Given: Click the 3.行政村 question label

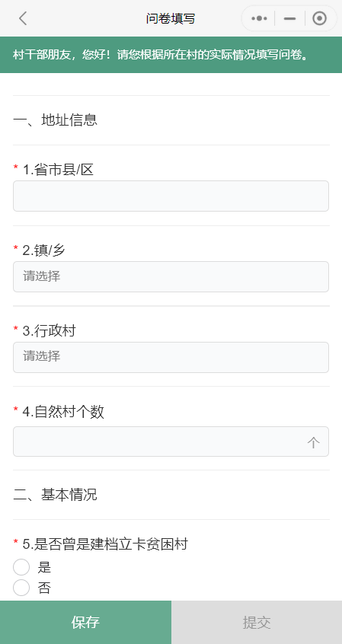Looking at the screenshot, I should point(49,330).
